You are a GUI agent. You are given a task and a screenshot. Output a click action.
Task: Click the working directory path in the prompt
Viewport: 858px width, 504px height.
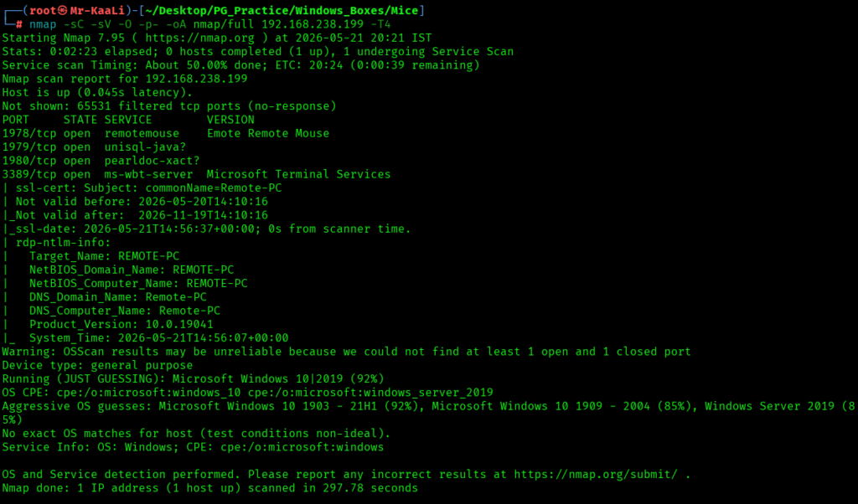click(x=282, y=10)
